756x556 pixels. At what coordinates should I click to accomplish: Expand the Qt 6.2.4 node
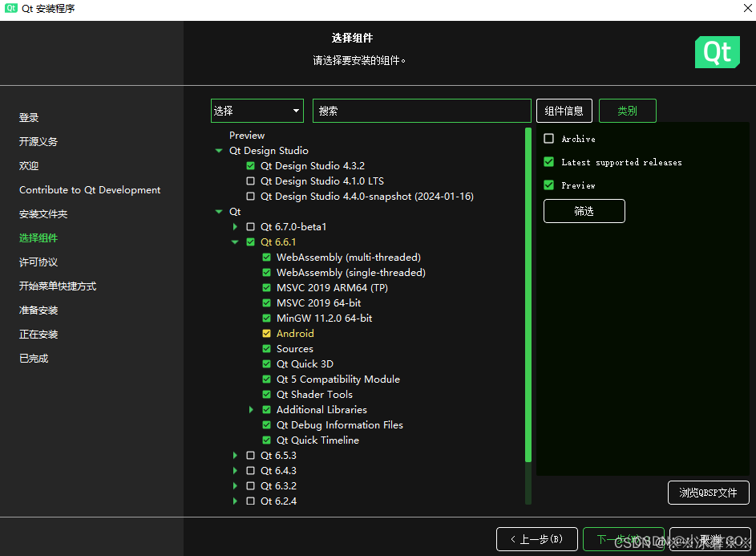(x=235, y=501)
